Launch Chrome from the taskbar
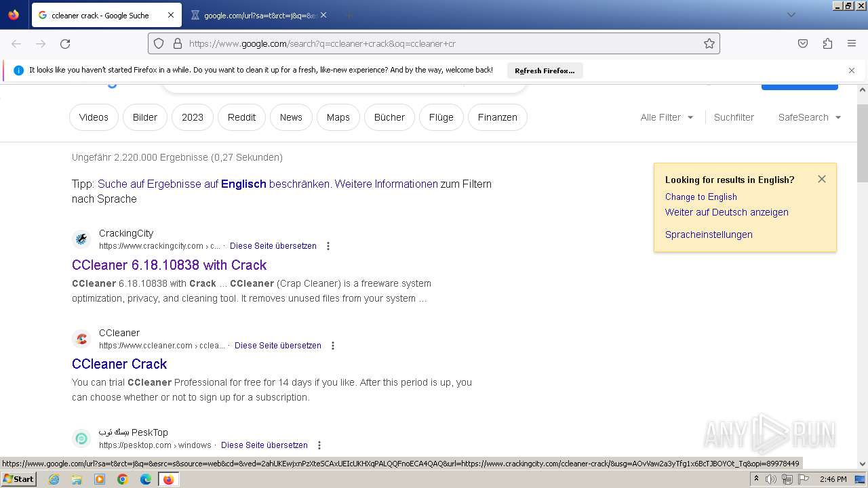This screenshot has height=488, width=868. coord(123,479)
